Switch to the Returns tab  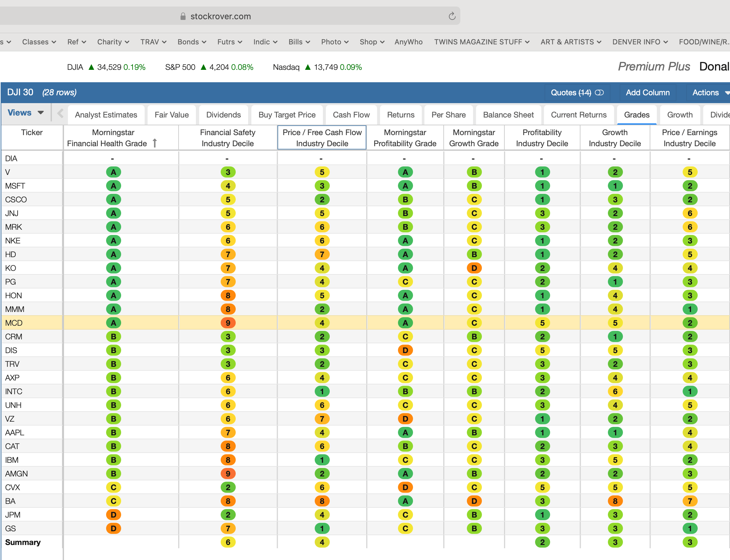(401, 115)
